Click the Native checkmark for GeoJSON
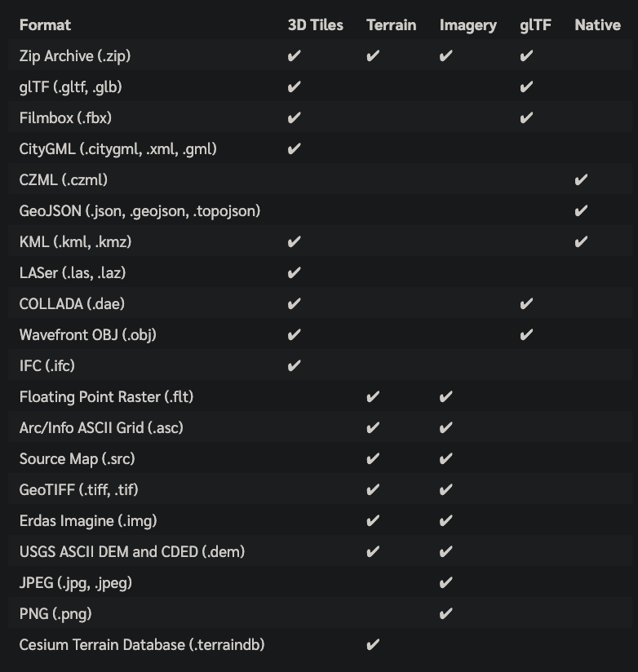The image size is (638, 672). coord(581,211)
